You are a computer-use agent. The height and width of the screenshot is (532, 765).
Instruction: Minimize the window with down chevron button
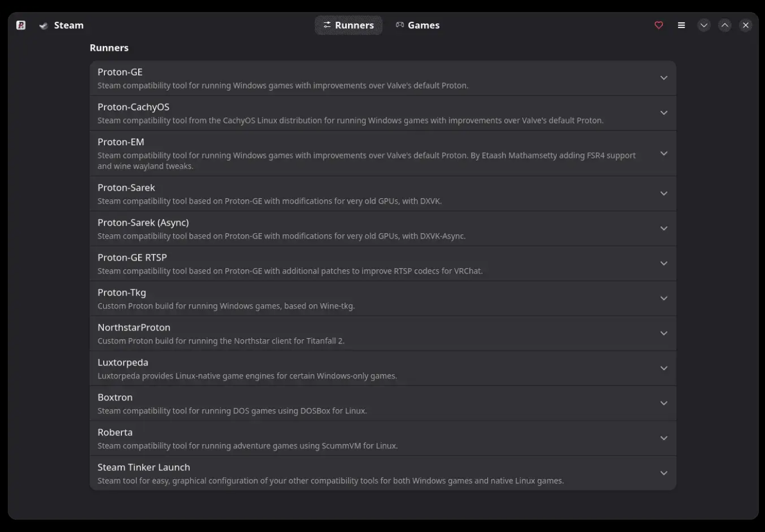[x=704, y=25]
